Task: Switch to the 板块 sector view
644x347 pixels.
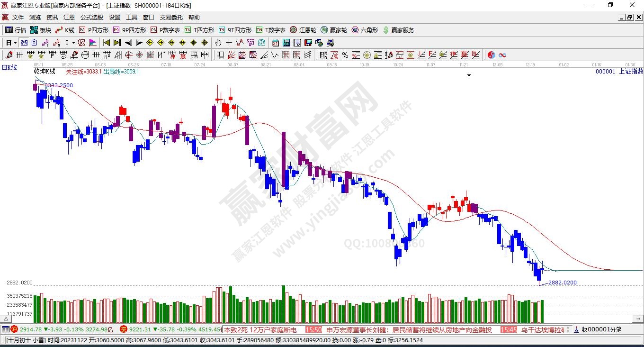Action: click(x=41, y=30)
